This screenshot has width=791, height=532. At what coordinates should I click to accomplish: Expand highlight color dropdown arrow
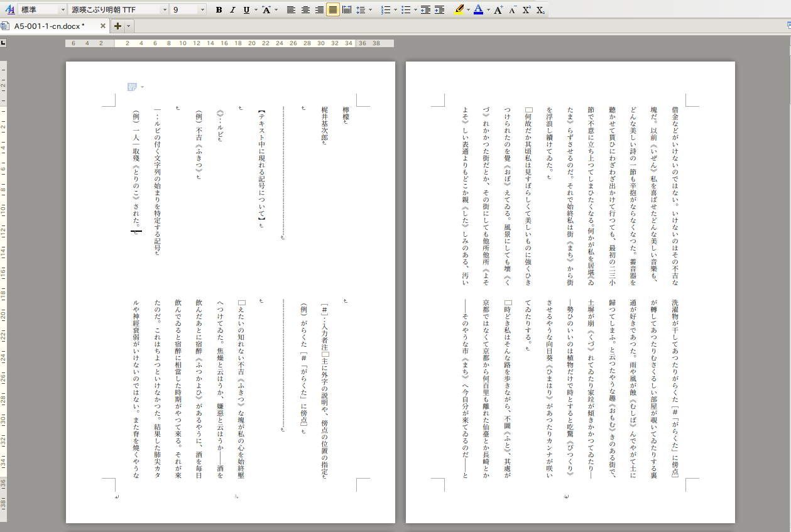coord(469,10)
